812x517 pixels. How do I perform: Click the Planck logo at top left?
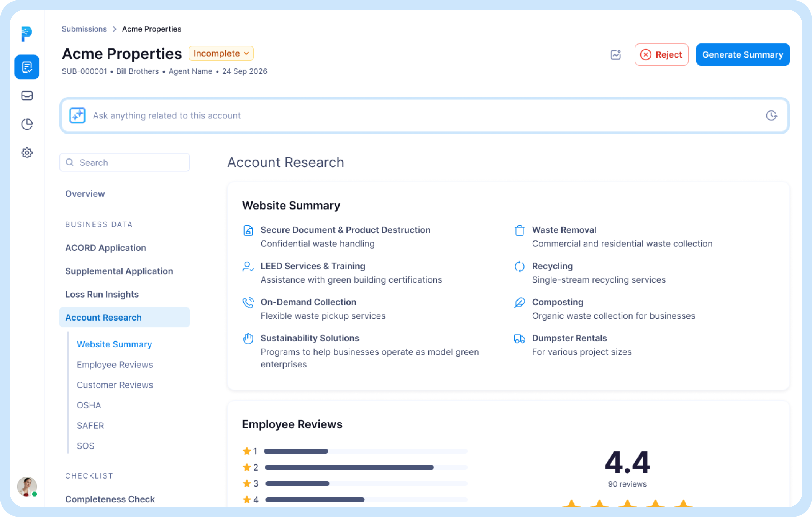click(x=26, y=34)
